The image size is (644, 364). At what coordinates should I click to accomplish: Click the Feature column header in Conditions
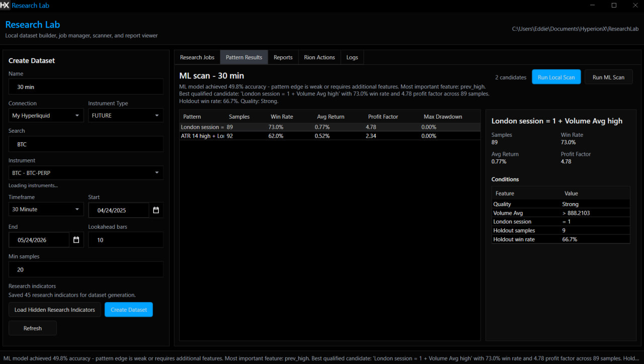click(505, 194)
